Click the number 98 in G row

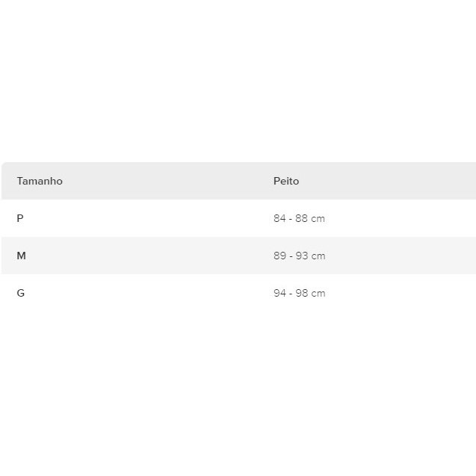coord(302,293)
